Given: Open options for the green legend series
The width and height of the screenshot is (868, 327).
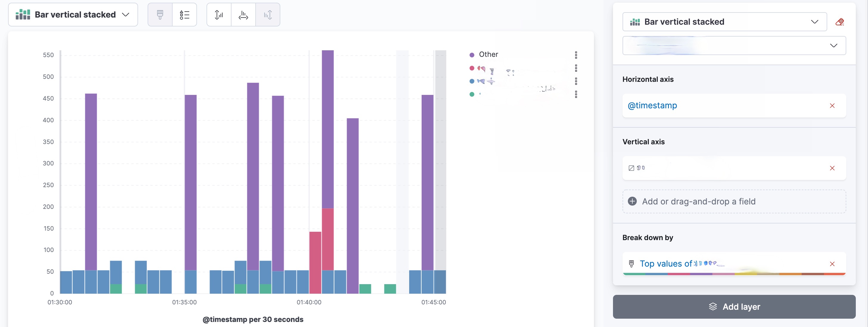Looking at the screenshot, I should click(576, 94).
